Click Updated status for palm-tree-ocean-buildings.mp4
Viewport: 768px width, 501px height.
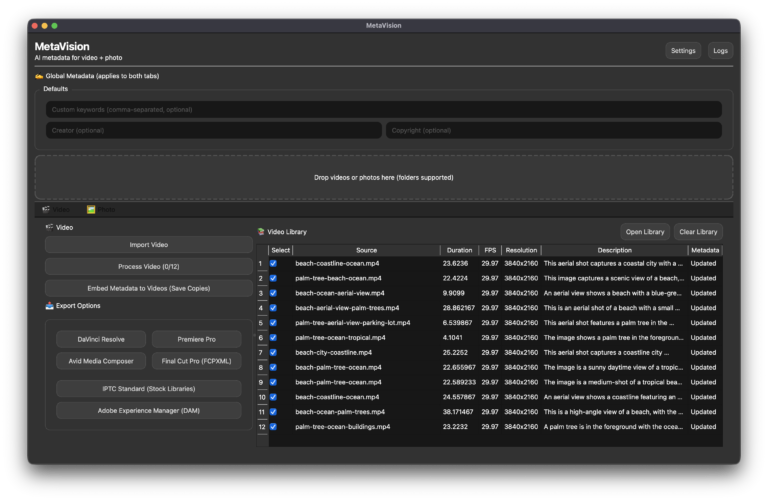(703, 427)
